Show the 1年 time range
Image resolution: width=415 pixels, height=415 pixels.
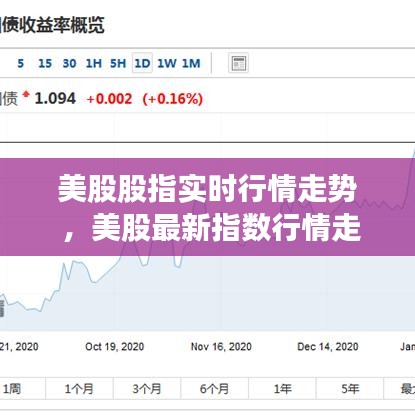[282, 389]
